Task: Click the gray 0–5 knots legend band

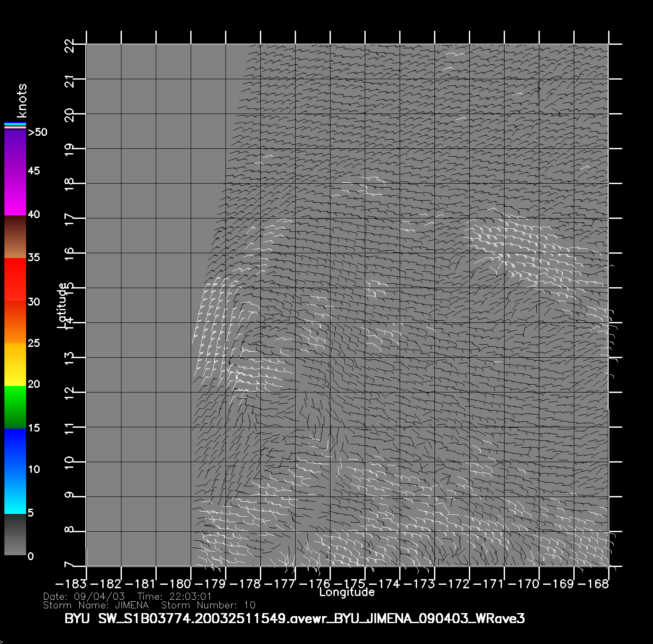Action: point(15,534)
